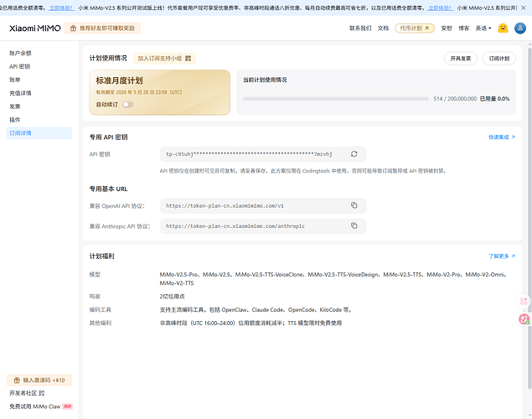
Task: Click the 已用量 0.0% text
Action: click(x=494, y=99)
